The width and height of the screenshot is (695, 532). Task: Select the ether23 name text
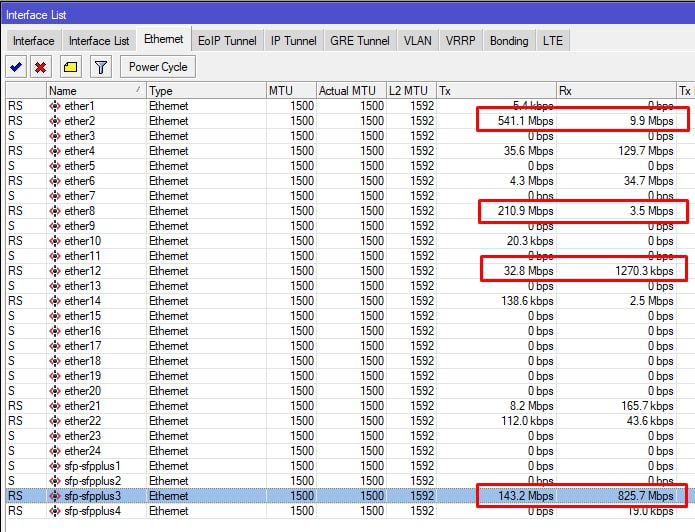82,436
